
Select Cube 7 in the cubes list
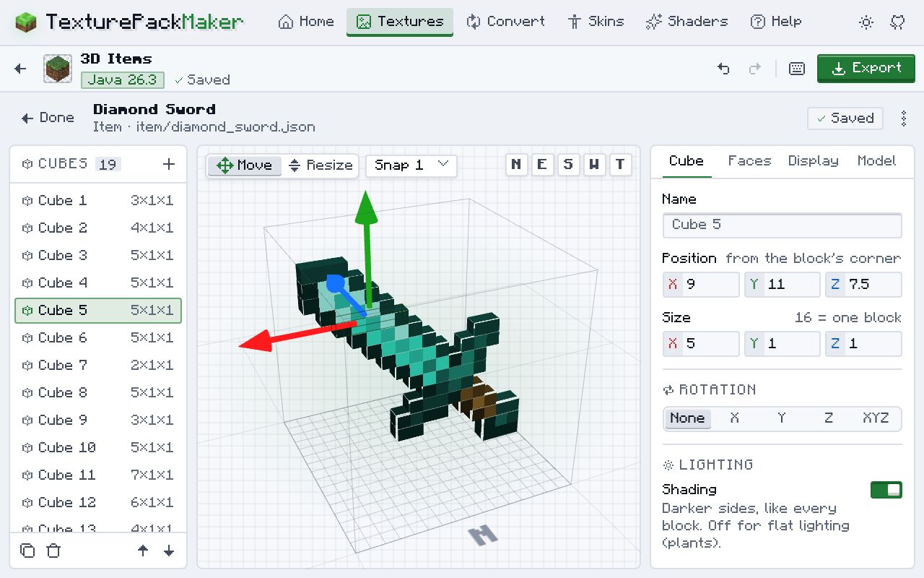pyautogui.click(x=98, y=366)
